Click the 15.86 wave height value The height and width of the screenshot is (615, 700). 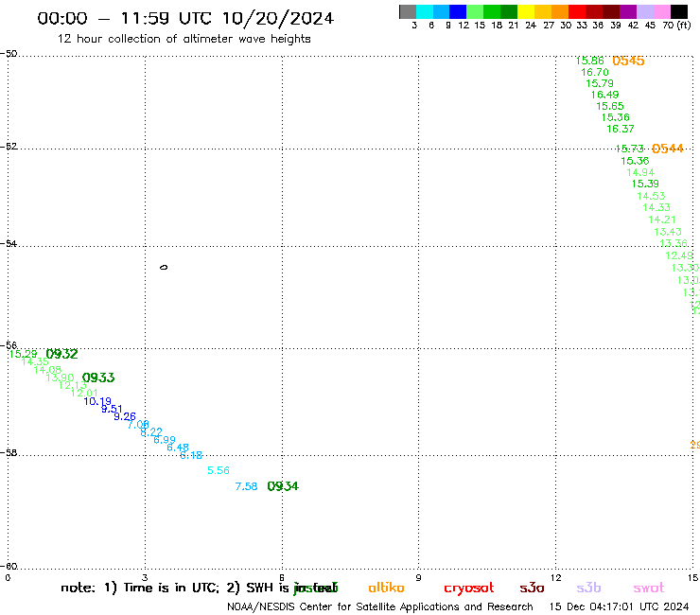[x=589, y=61]
